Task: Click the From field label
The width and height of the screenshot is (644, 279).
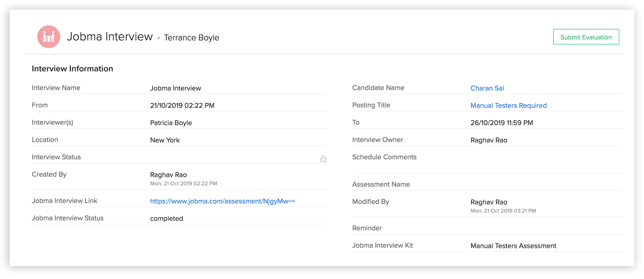Action: point(40,105)
